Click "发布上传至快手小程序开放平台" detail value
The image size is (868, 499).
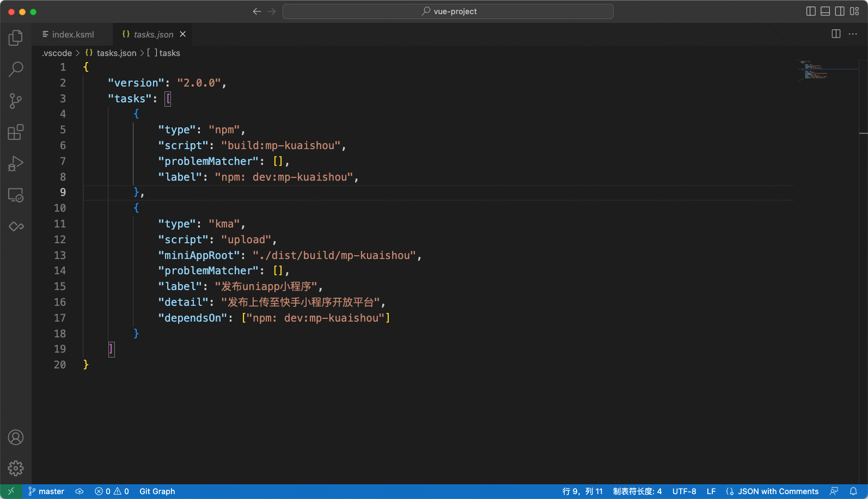pos(301,302)
